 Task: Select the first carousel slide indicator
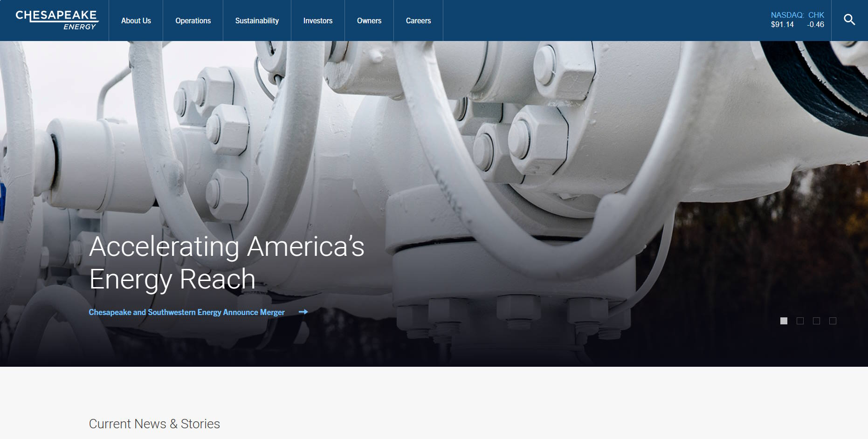coord(784,321)
